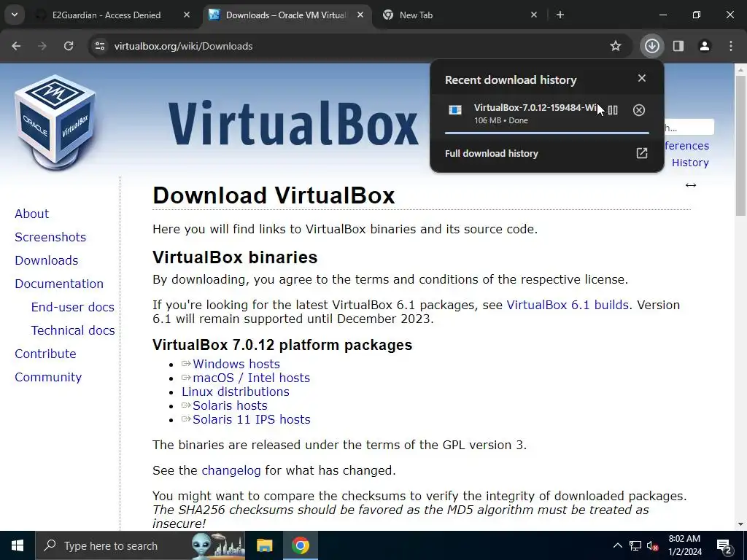Click the network tray icon
Screen dimensions: 747x560
click(x=635, y=545)
